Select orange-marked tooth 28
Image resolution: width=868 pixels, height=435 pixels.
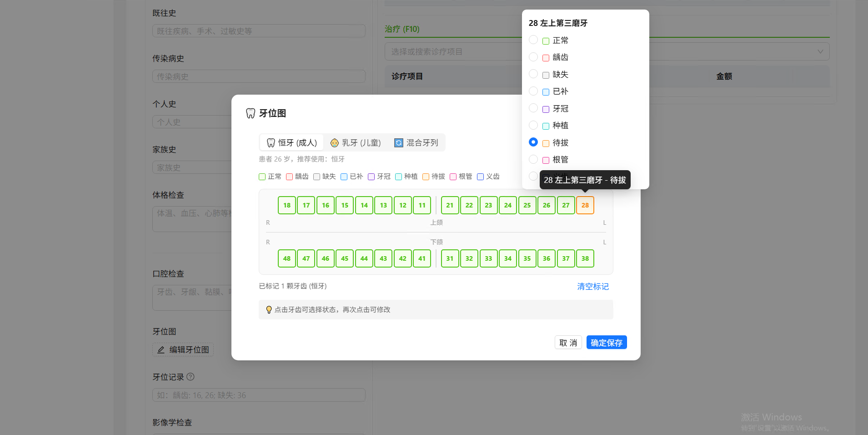coord(585,205)
